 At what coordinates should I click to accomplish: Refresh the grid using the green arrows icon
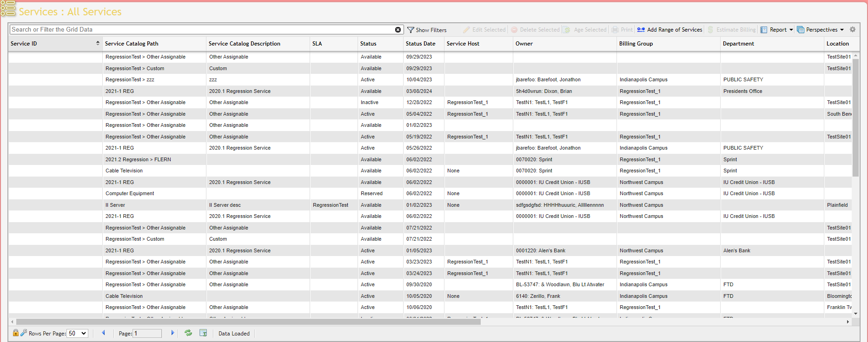[x=188, y=333]
